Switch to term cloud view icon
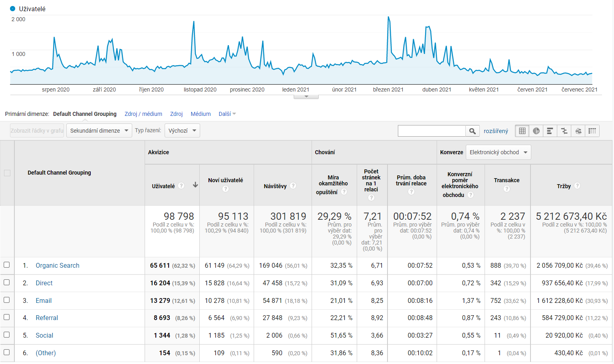This screenshot has height=364, width=614. 578,131
